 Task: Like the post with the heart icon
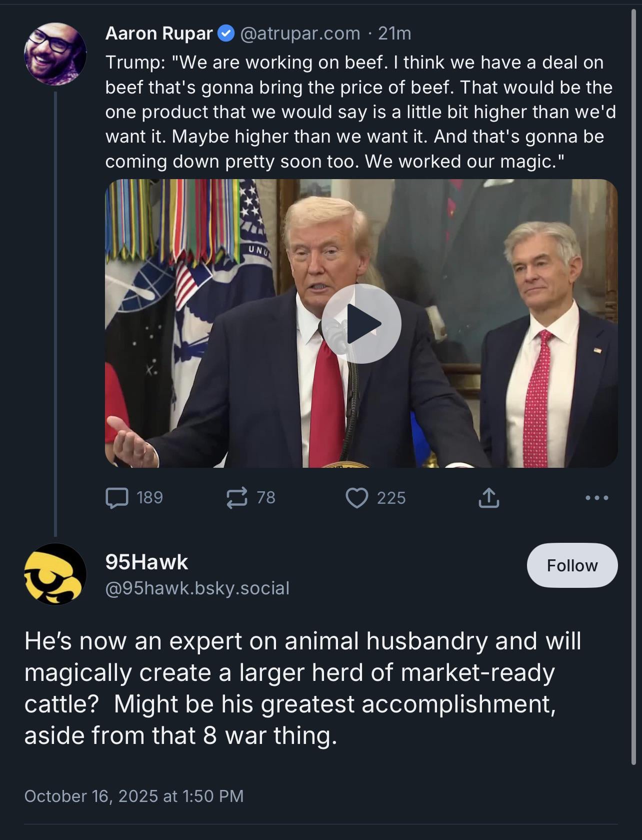coord(357,498)
